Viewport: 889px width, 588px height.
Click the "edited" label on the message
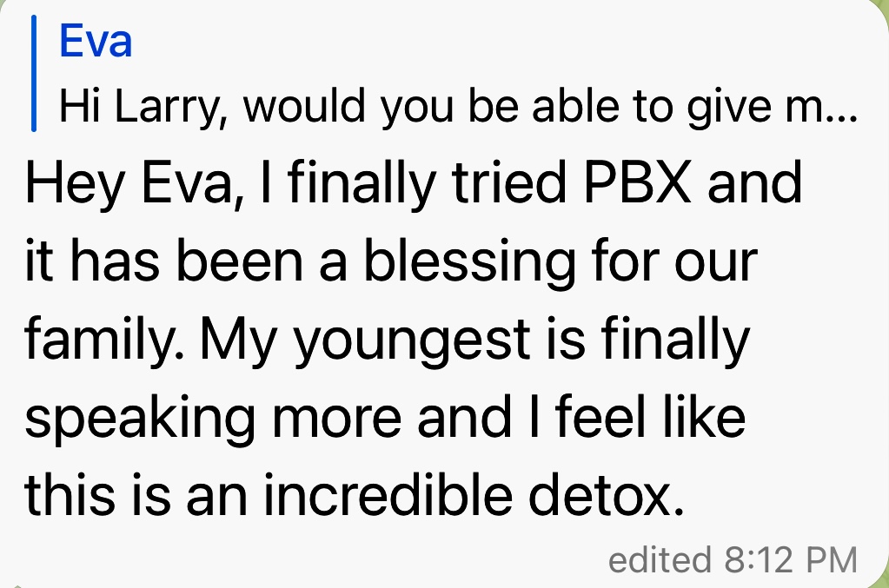click(659, 558)
